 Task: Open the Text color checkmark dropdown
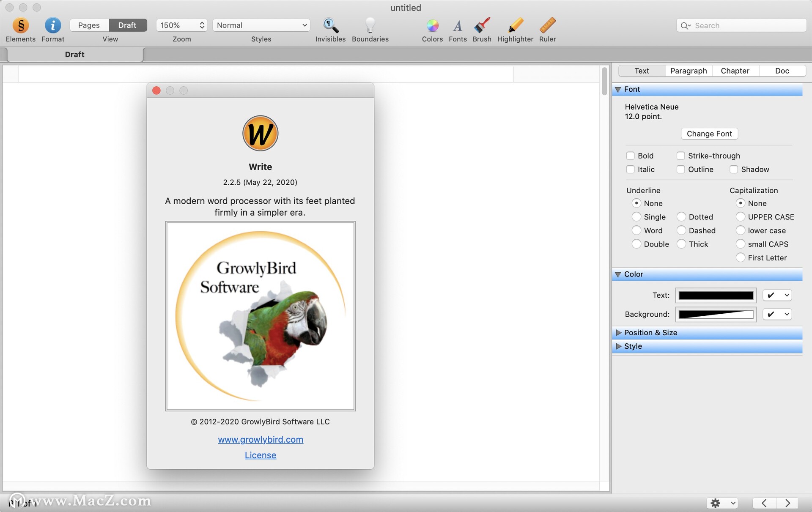[777, 295]
